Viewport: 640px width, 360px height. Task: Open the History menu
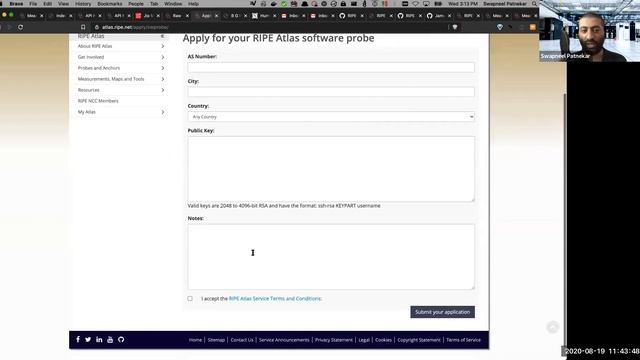point(83,4)
